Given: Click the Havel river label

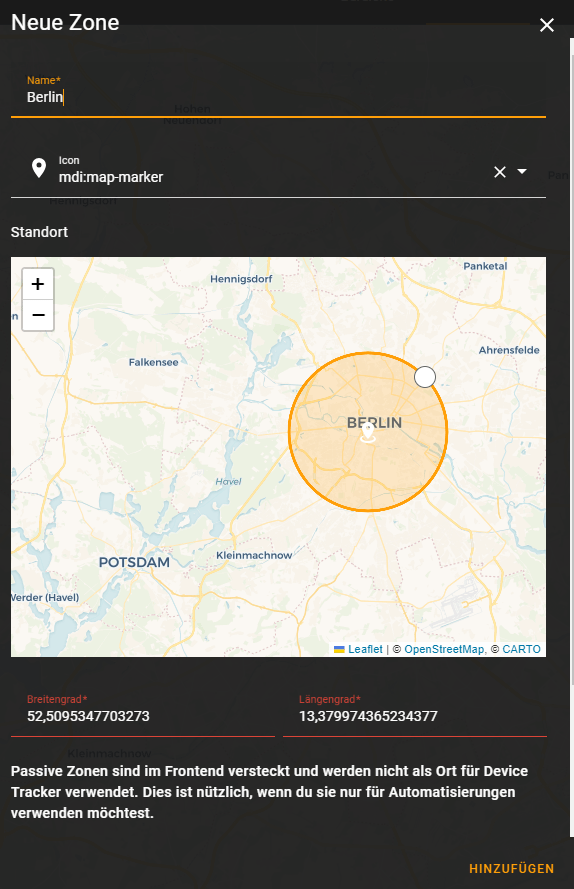Looking at the screenshot, I should click(228, 481).
